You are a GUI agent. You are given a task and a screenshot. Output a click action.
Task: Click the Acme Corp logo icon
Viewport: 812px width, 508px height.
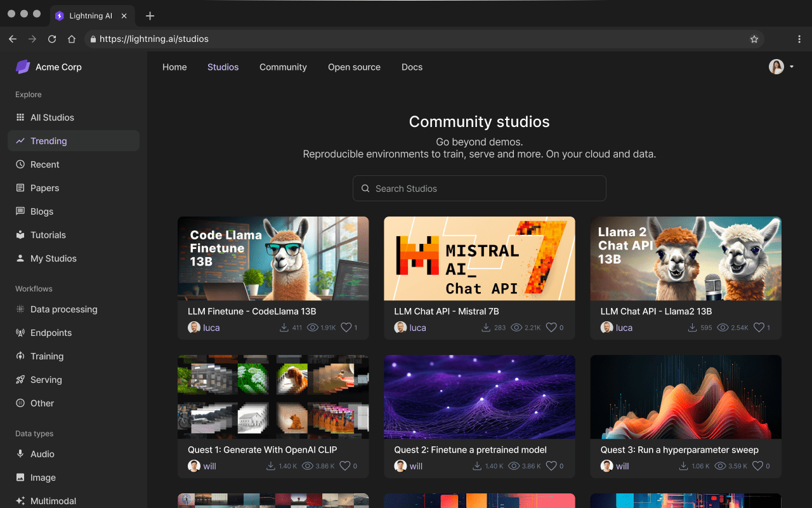(x=23, y=67)
